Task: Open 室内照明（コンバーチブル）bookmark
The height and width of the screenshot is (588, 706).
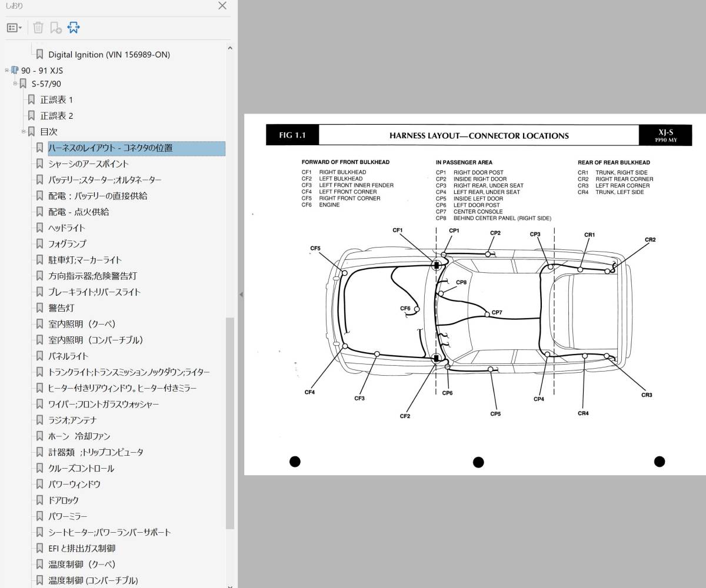Action: click(96, 340)
